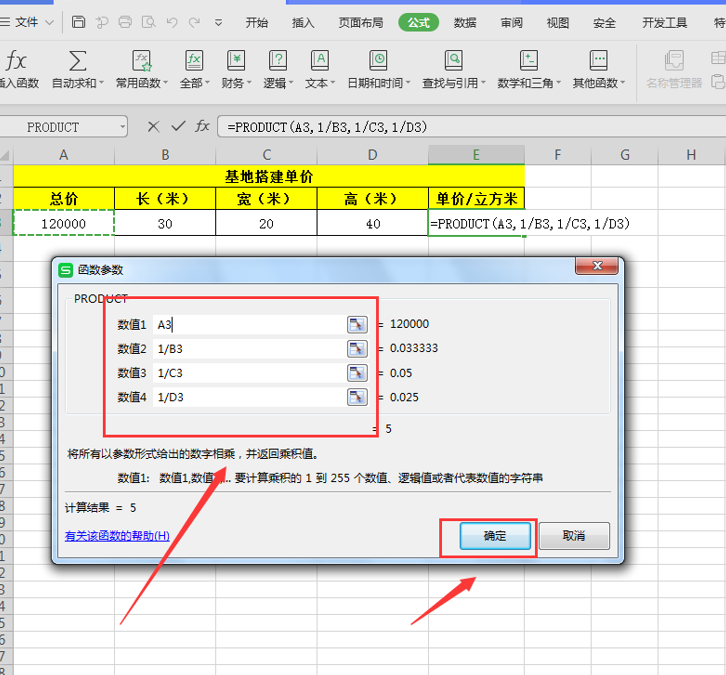
Task: Select column header F
Action: coord(557,155)
